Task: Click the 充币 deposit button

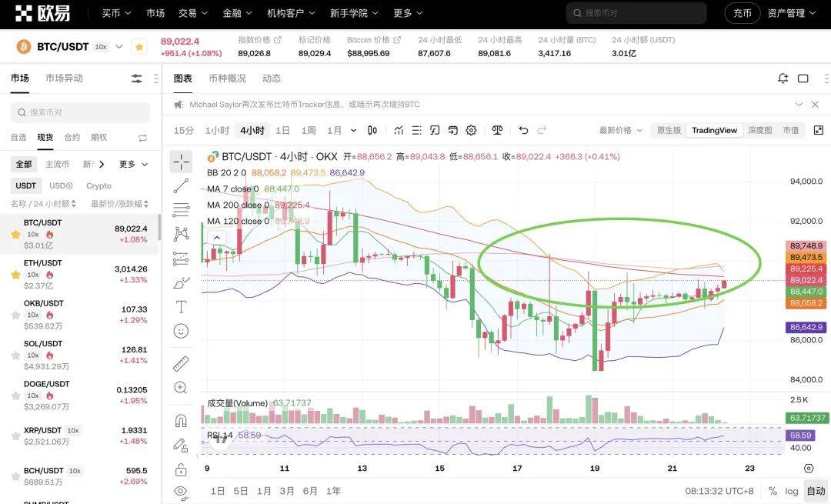Action: [742, 13]
